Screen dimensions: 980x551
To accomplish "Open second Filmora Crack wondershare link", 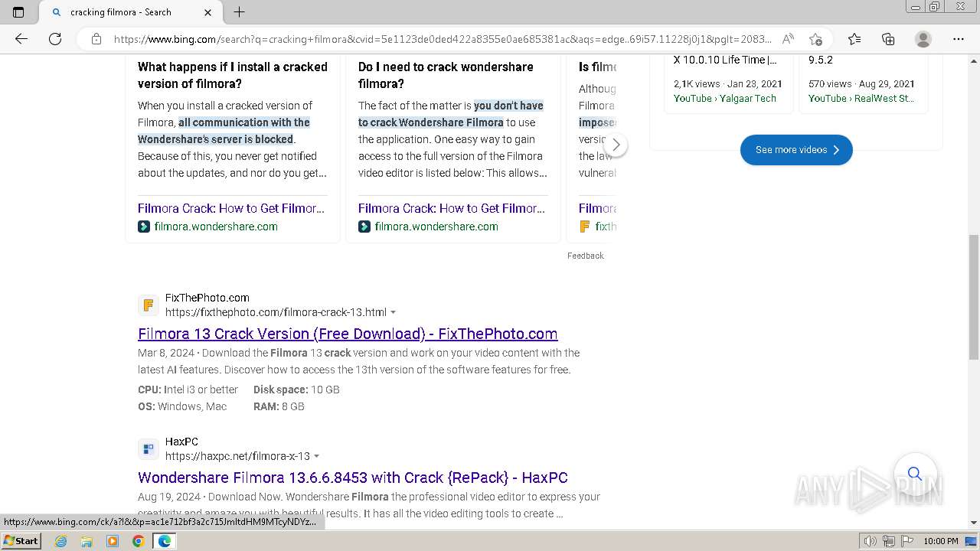I will tap(452, 208).
